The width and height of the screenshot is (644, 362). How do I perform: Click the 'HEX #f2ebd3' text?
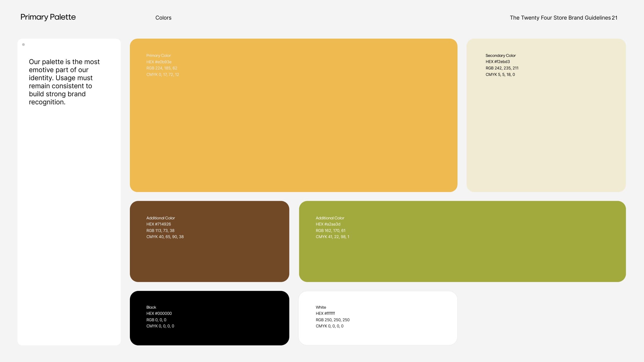pyautogui.click(x=498, y=62)
